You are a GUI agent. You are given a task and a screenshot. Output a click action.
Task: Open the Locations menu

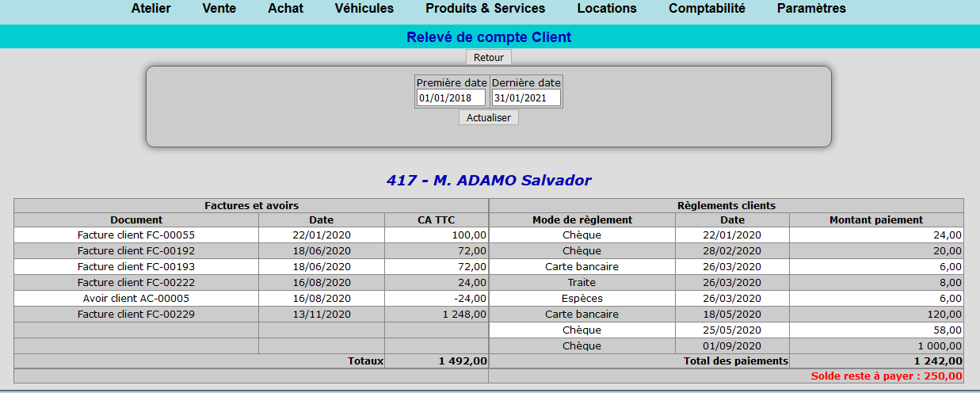click(606, 9)
